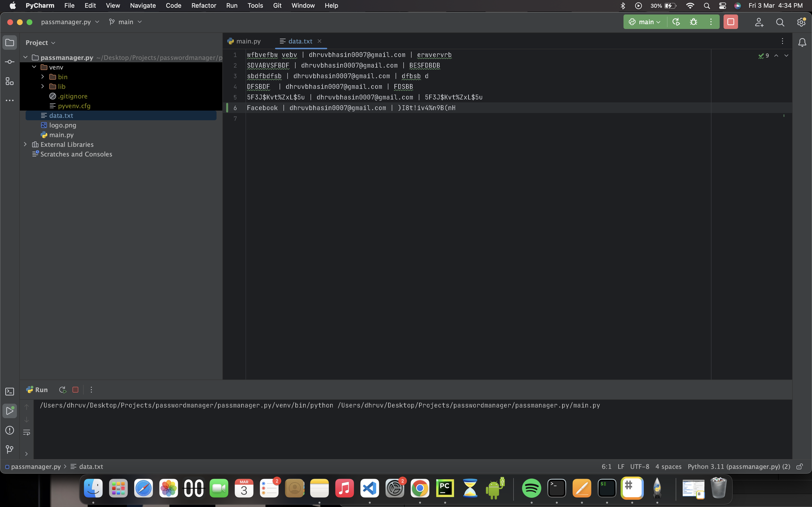Open the Problems tool window icon

pos(10,430)
